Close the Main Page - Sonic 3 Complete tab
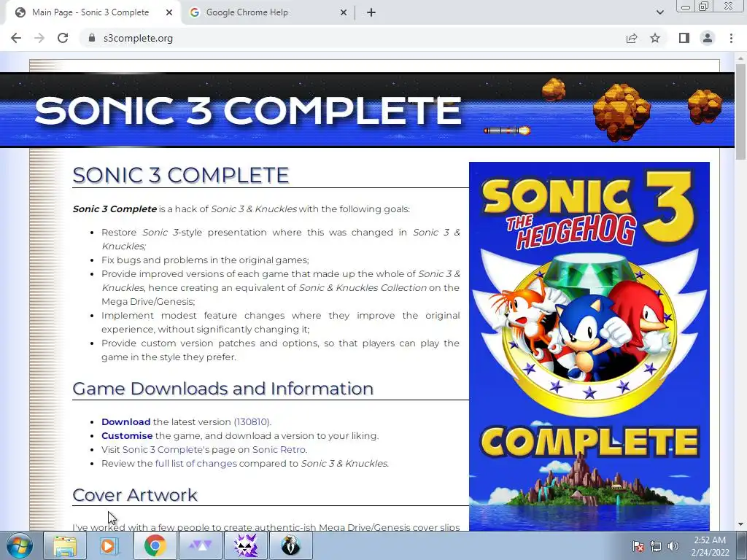 coord(169,12)
